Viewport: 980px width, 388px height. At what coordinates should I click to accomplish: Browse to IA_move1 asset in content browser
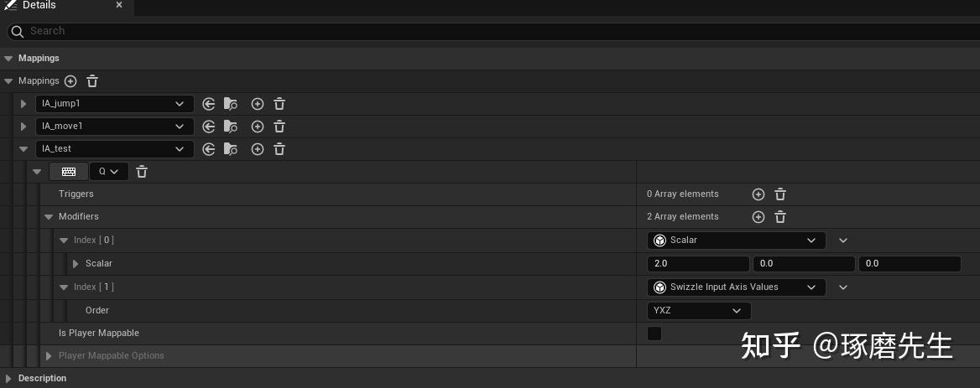[231, 127]
